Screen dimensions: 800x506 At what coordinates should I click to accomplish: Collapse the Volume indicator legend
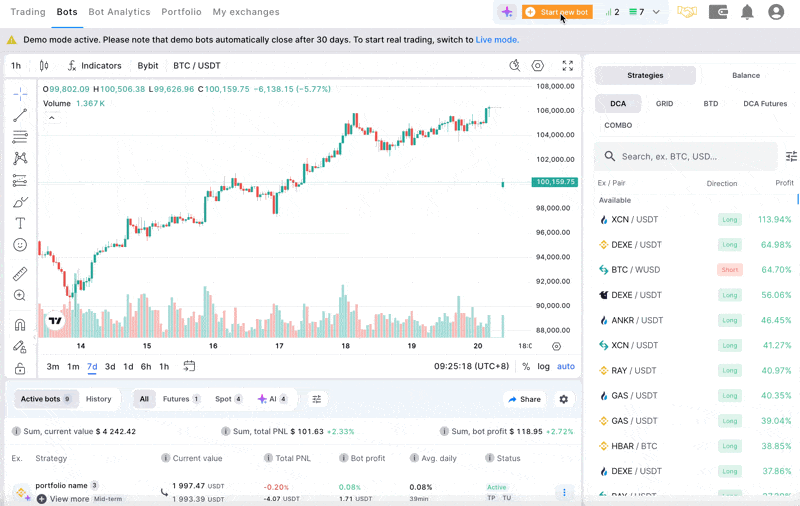[52, 118]
